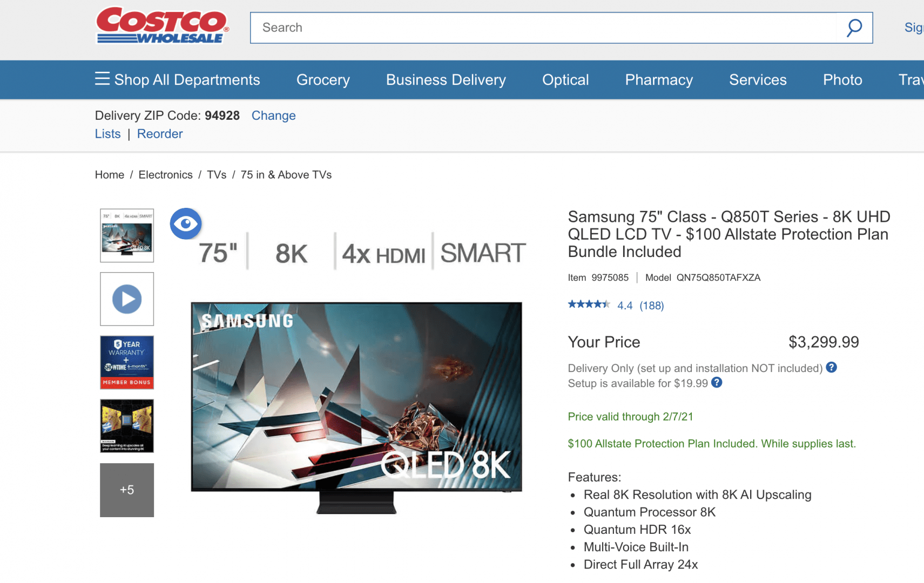Open the Pharmacy menu item
This screenshot has height=583, width=924.
[659, 80]
